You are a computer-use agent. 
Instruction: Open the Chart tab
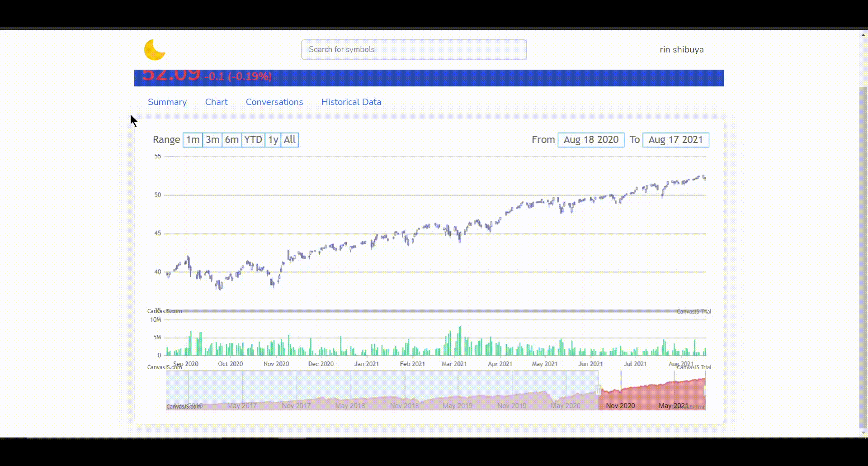216,102
